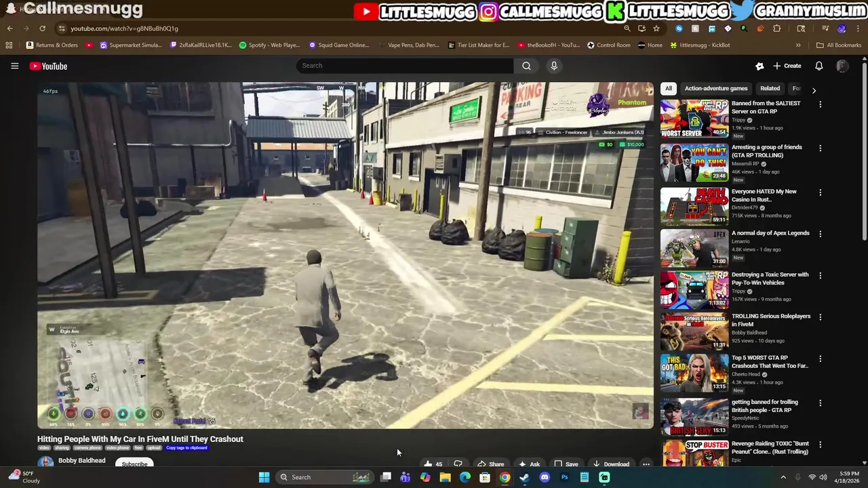Bookmark this page with star icon
The width and height of the screenshot is (868, 488).
pyautogui.click(x=656, y=28)
